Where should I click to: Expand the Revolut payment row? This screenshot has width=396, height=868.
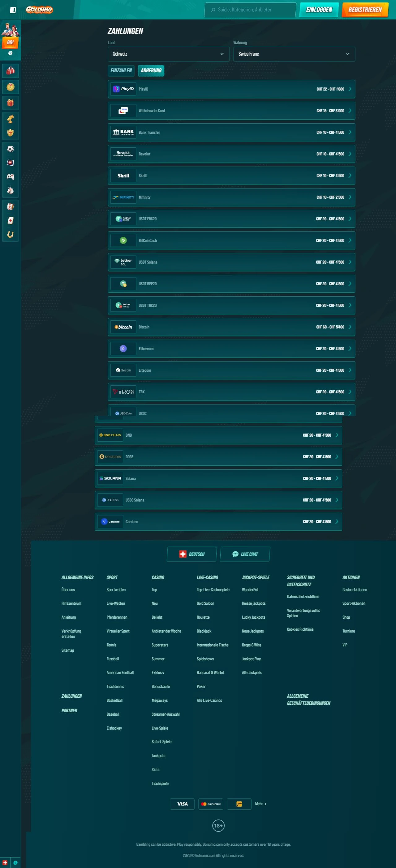(x=231, y=154)
